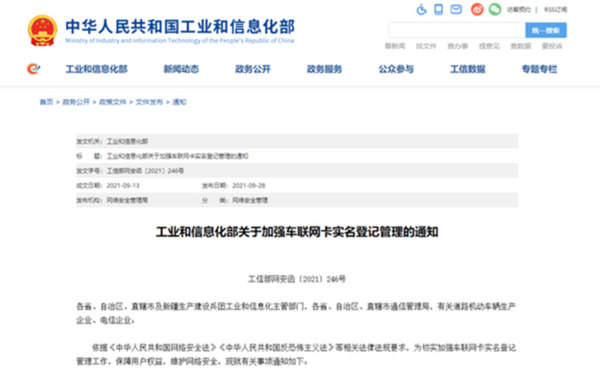
Task: Click the 标题 row document title text
Action: [x=177, y=156]
